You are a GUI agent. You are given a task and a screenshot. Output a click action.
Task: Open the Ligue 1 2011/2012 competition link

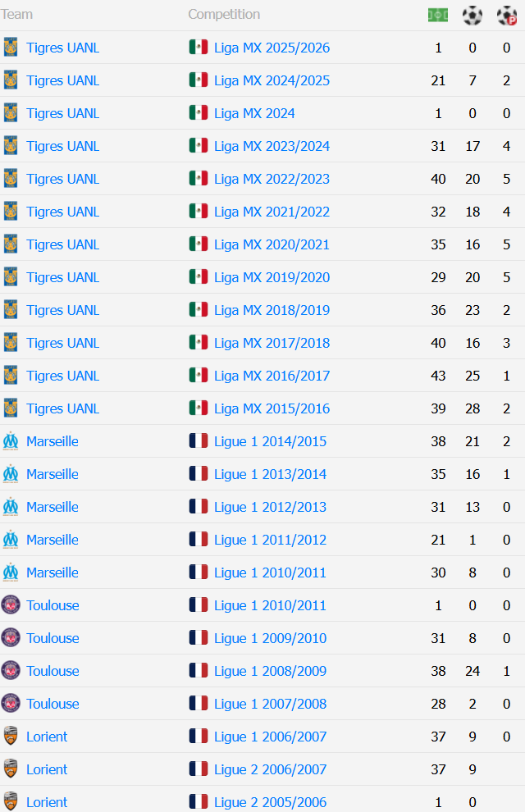click(270, 540)
